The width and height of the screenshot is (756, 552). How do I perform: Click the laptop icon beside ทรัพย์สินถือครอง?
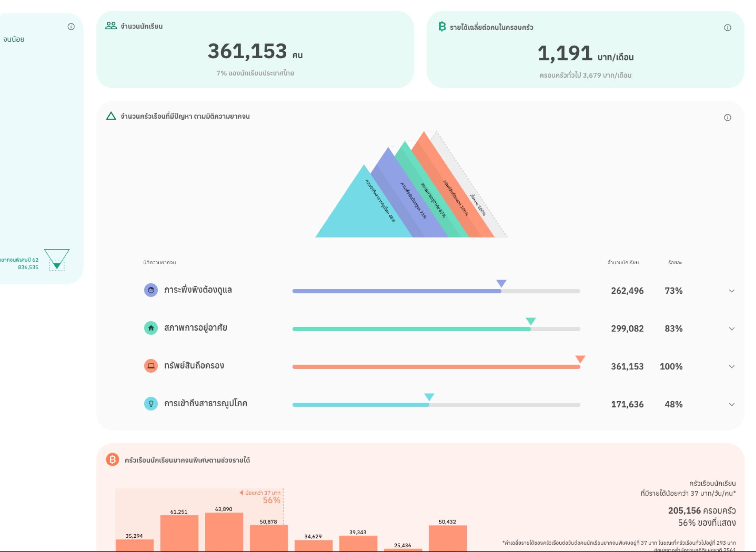pos(151,366)
